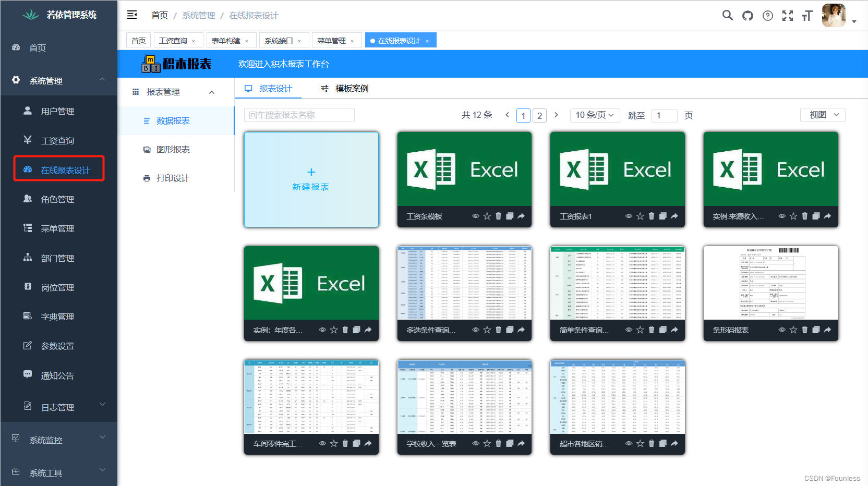Image resolution: width=868 pixels, height=486 pixels.
Task: Click the 首页 breadcrumb link
Action: point(160,15)
